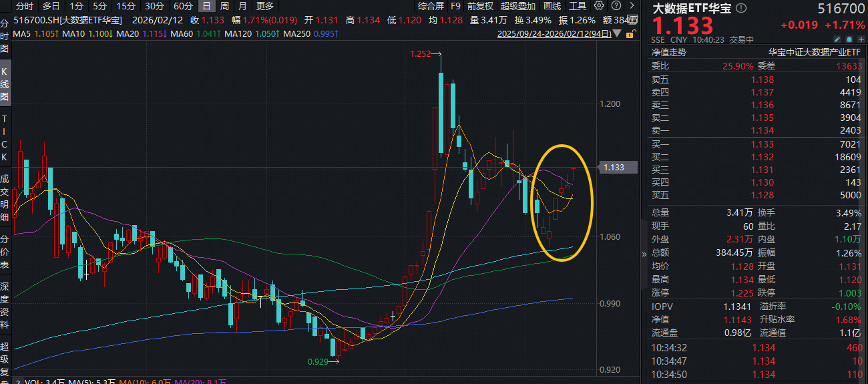Toggle 超级叠加 overlay option

(x=517, y=6)
